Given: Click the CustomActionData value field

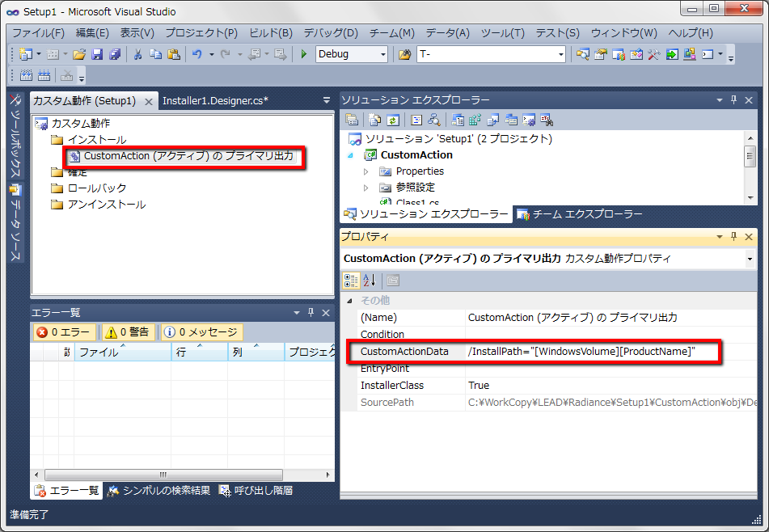Looking at the screenshot, I should (x=611, y=351).
